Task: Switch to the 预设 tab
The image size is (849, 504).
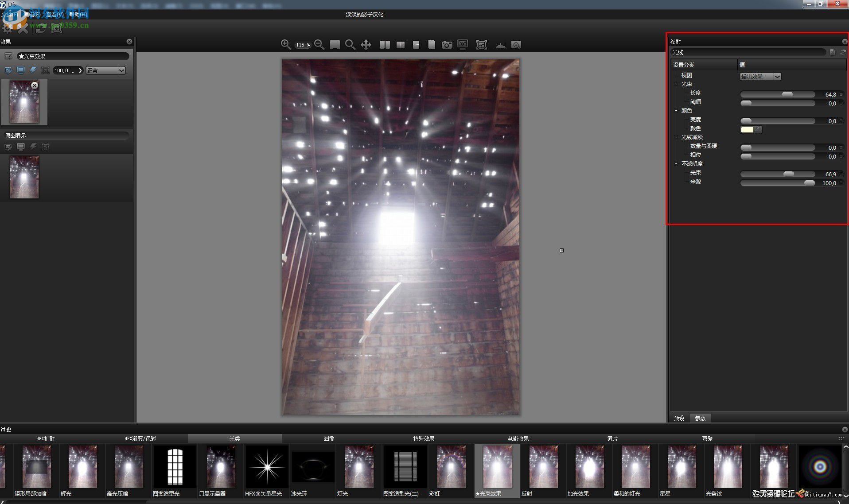Action: pyautogui.click(x=679, y=418)
